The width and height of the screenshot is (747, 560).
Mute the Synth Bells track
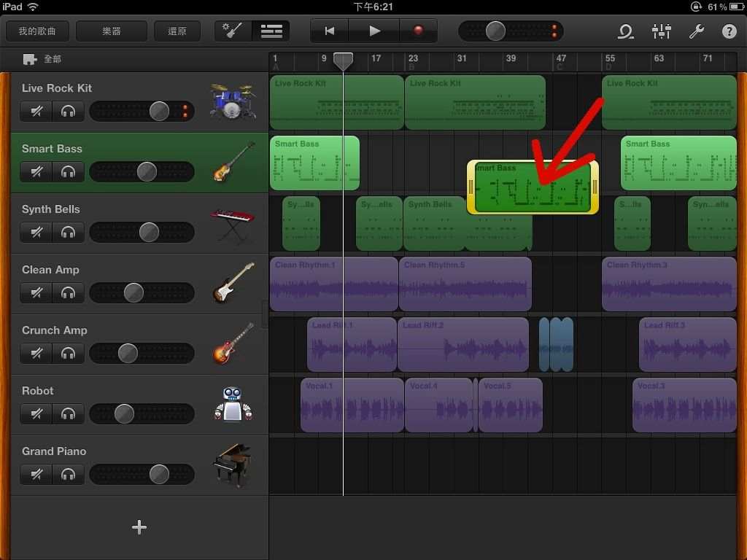(36, 233)
